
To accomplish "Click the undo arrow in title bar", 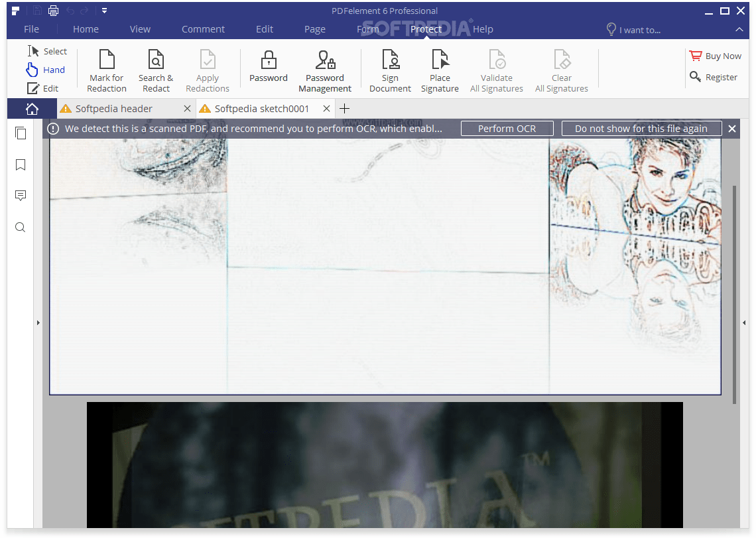I will (70, 11).
